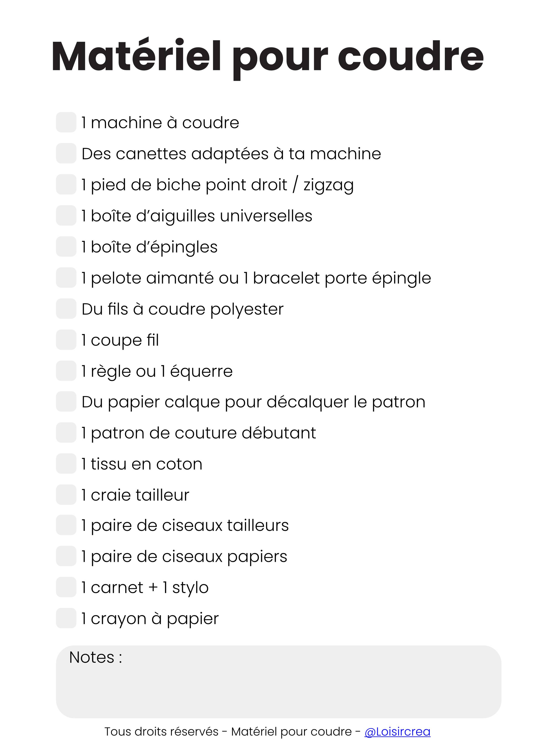Image resolution: width=535 pixels, height=756 pixels.
Task: Check the box for 1 machine à coudre
Action: coord(66,122)
